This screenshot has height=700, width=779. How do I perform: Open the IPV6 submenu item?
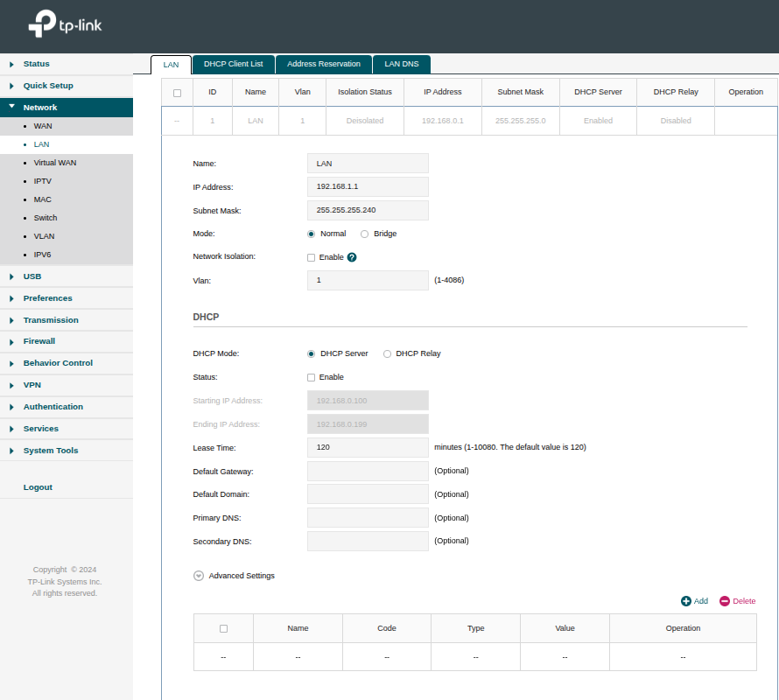(67, 255)
